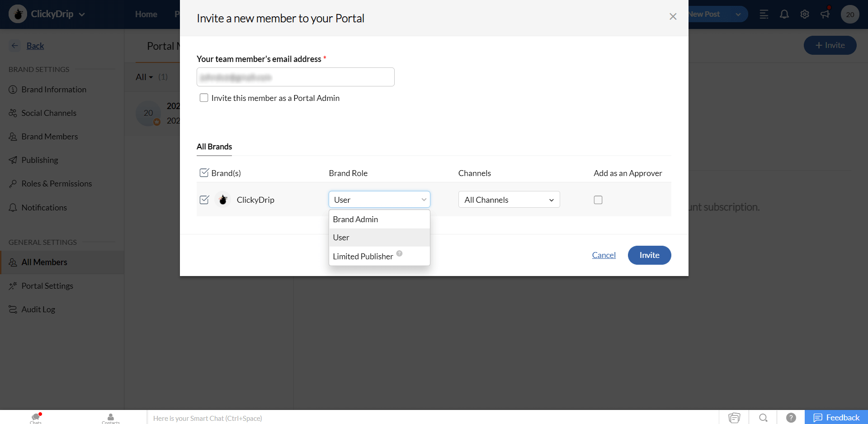Click the Brand Information info icon
The image size is (868, 424).
[x=13, y=90]
